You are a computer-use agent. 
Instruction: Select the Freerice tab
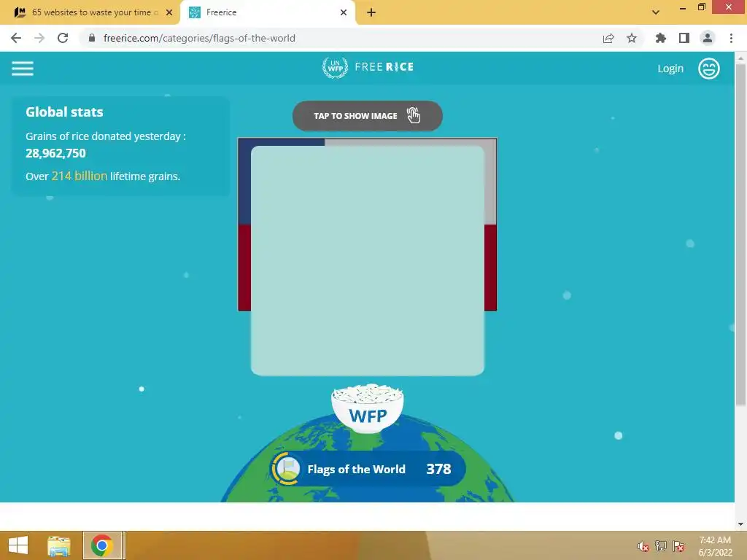coord(267,12)
